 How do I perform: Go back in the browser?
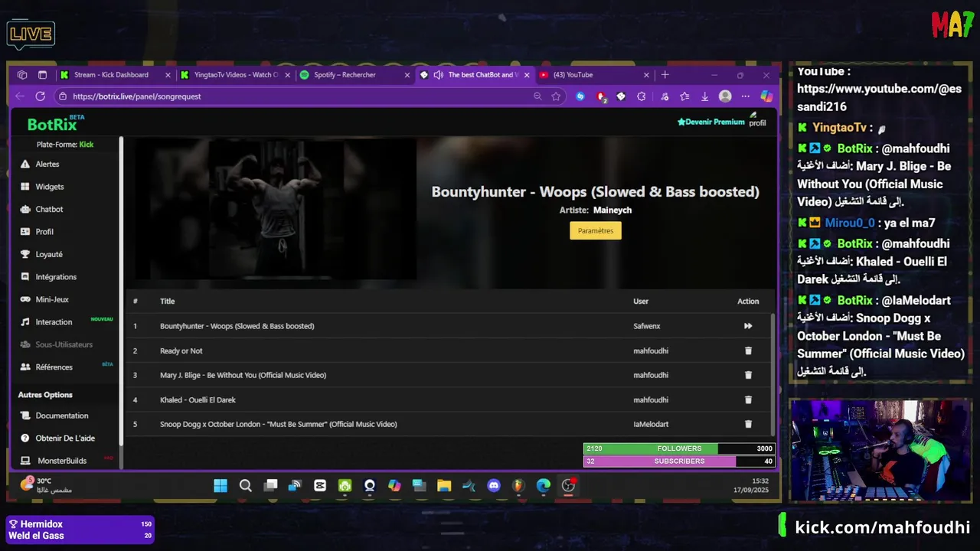point(20,96)
